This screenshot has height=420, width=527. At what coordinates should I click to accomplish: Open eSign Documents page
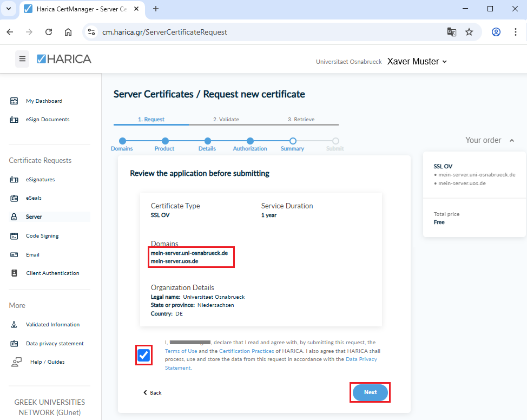[x=48, y=120]
